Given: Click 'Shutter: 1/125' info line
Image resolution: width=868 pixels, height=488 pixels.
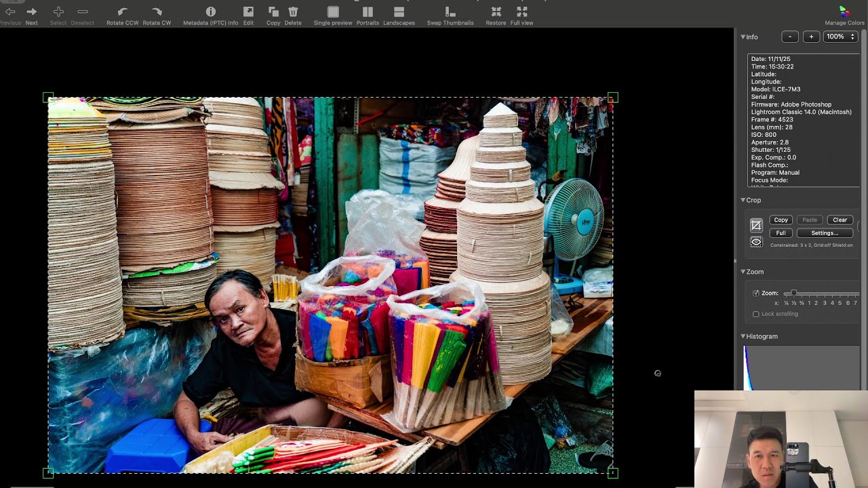Looking at the screenshot, I should click(x=771, y=150).
